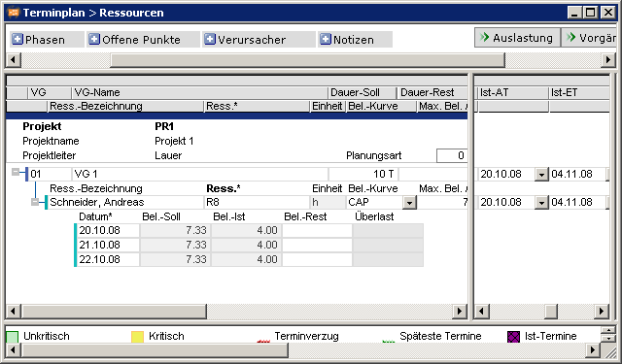Image resolution: width=622 pixels, height=364 pixels.
Task: Click Bel.-Rest field for 21.10.08
Action: (317, 245)
